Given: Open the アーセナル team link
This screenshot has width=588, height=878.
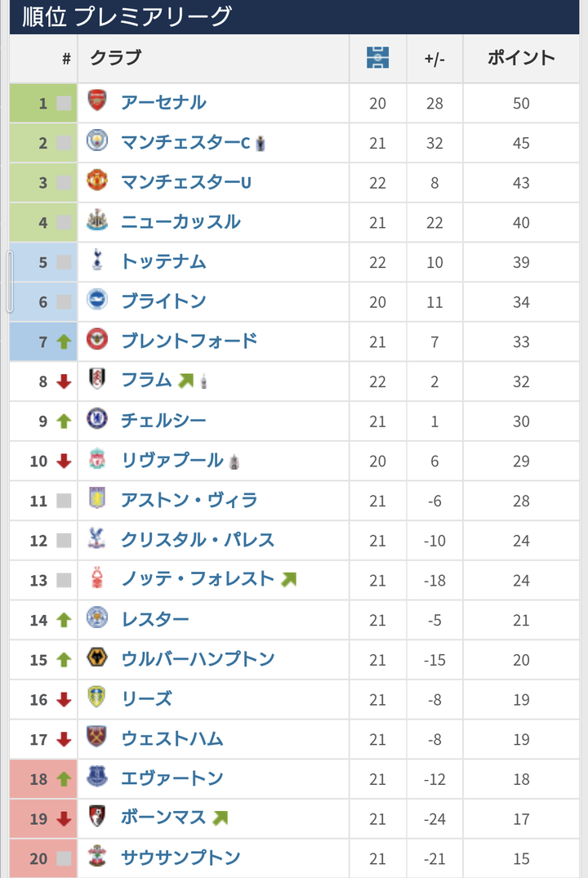Looking at the screenshot, I should coord(163,102).
